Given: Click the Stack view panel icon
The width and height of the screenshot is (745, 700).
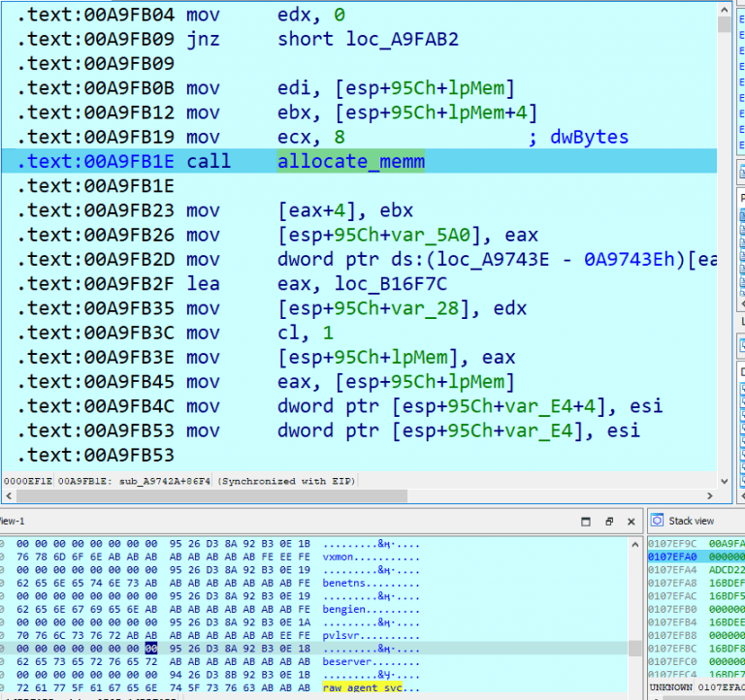Looking at the screenshot, I should pos(657,521).
